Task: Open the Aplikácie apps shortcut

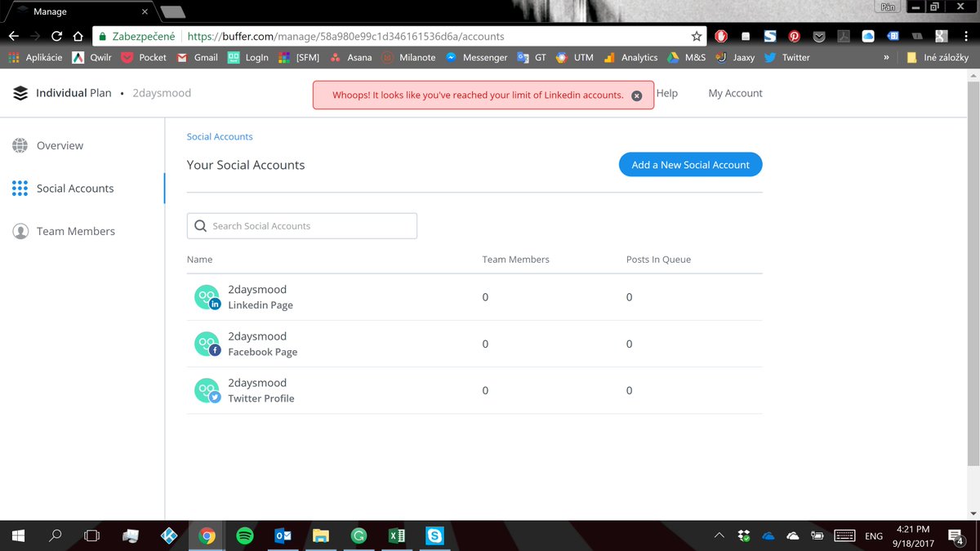Action: pos(35,57)
